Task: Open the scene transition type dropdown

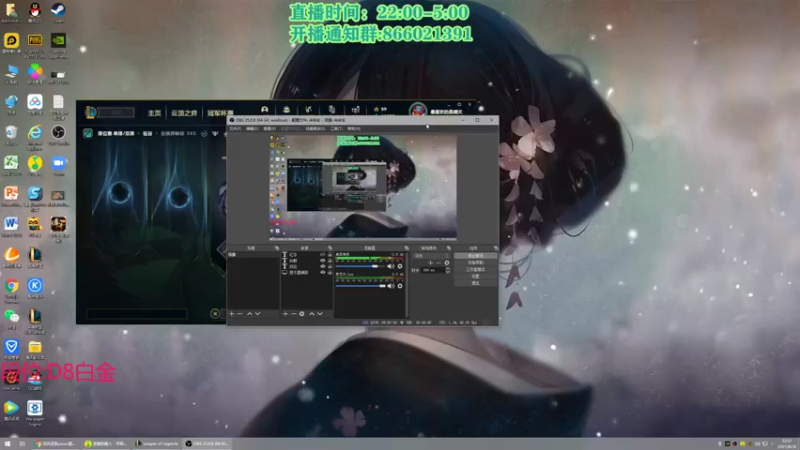Action: (432, 256)
